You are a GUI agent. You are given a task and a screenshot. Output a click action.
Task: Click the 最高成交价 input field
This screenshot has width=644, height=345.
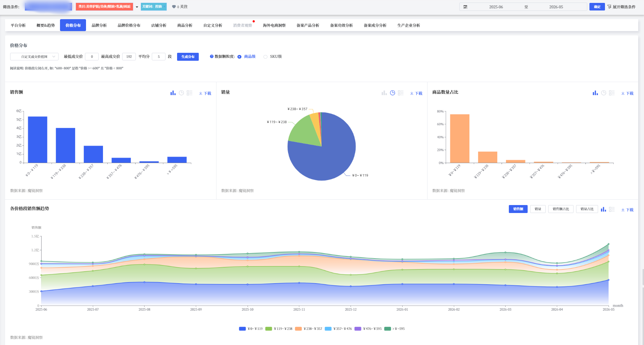tap(129, 57)
